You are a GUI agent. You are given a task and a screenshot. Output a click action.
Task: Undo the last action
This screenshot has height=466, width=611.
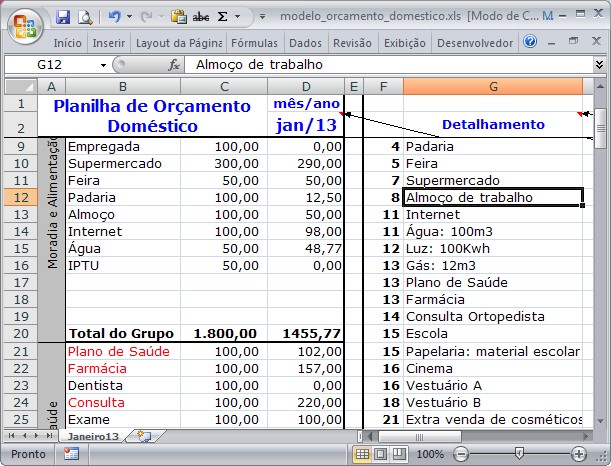point(115,17)
